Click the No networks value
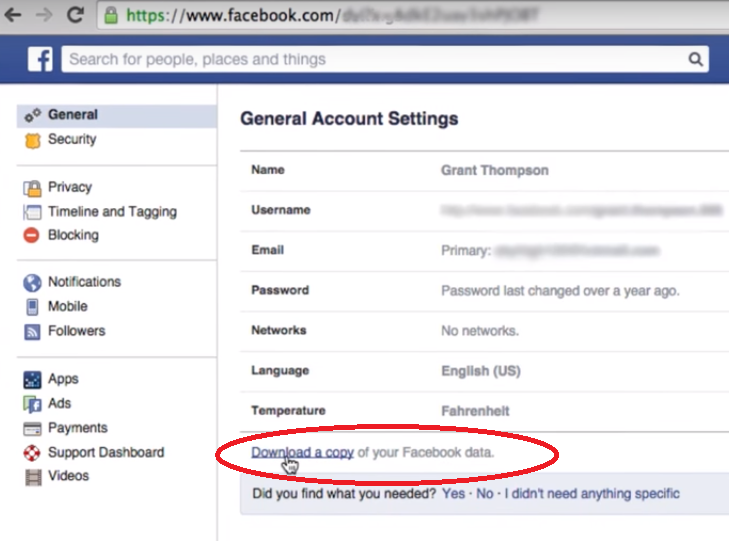This screenshot has height=541, width=729. [x=480, y=331]
